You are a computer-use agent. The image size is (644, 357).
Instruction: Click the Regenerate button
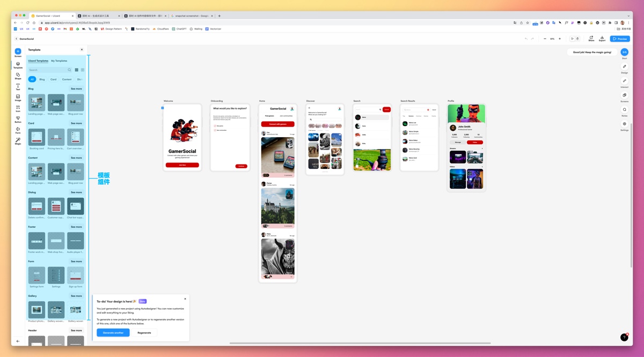144,332
